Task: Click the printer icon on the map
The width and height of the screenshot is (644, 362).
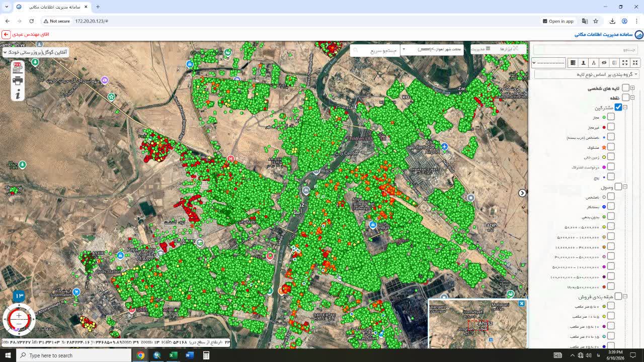Action: 18,80
